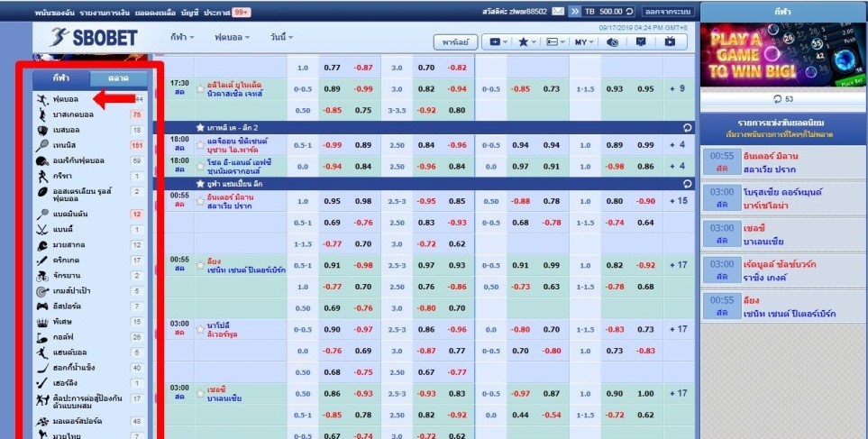Select the อีสปอร์ต gamepad icon
The height and width of the screenshot is (439, 868).
[42, 306]
